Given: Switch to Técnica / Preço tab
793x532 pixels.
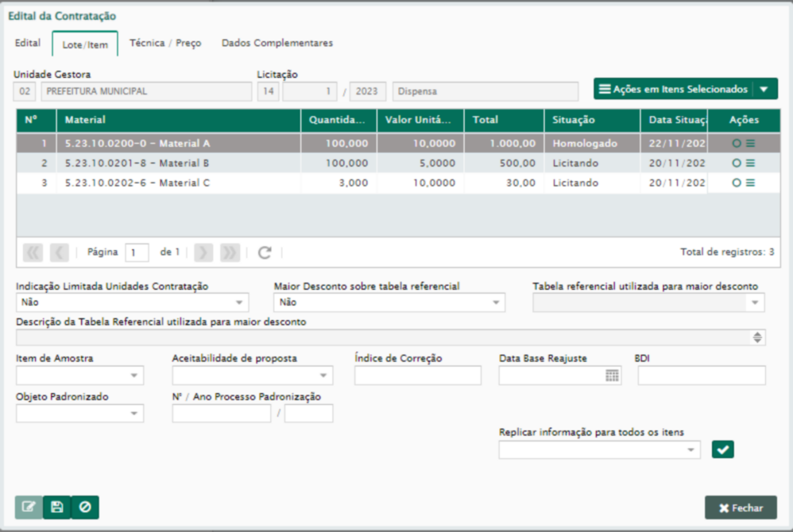Looking at the screenshot, I should [x=165, y=43].
